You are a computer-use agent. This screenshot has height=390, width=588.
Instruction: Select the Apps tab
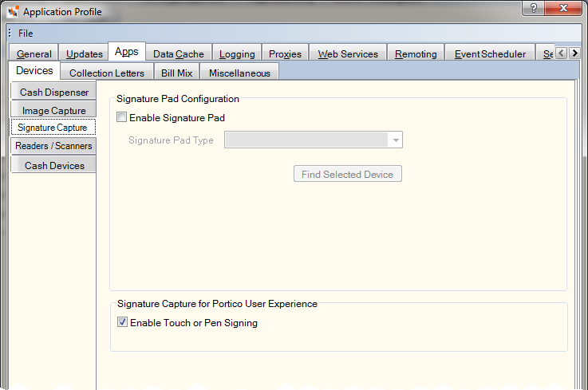pyautogui.click(x=127, y=51)
